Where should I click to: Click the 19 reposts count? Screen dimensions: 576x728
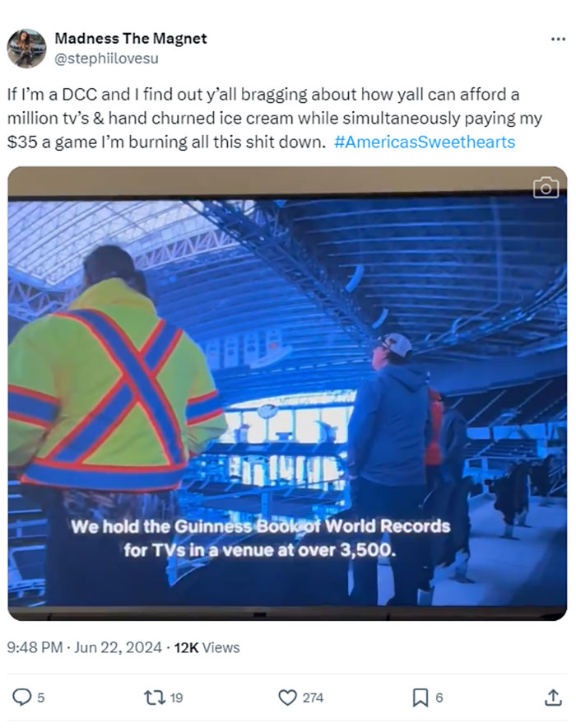pyautogui.click(x=176, y=698)
